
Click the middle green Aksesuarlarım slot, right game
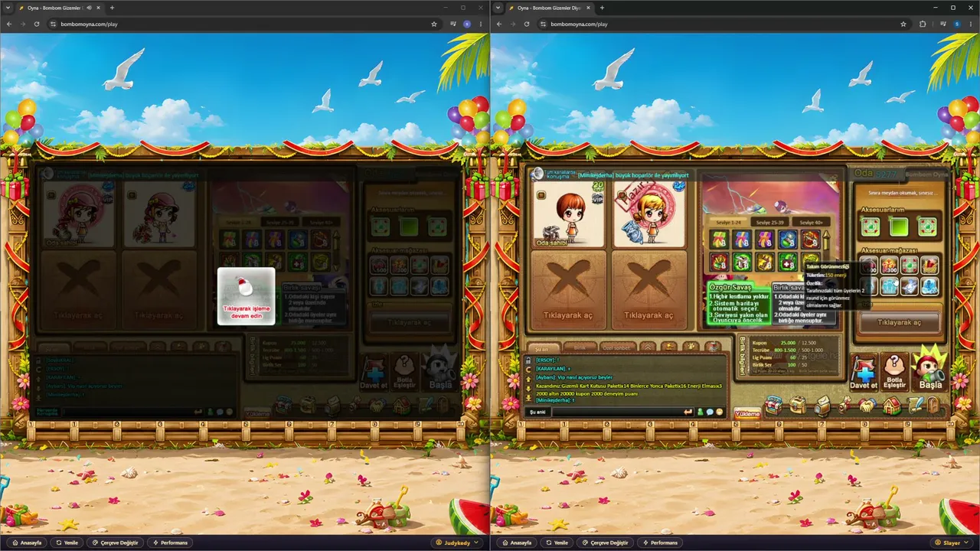click(899, 227)
